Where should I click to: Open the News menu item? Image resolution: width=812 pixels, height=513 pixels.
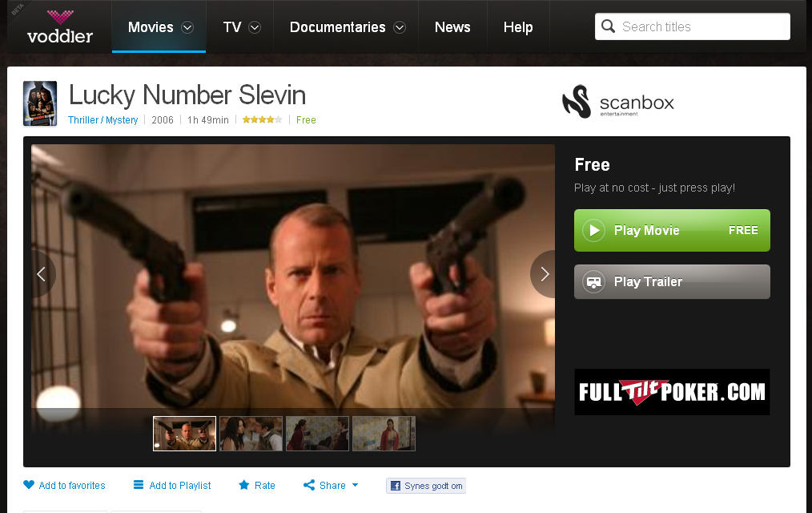(x=452, y=27)
